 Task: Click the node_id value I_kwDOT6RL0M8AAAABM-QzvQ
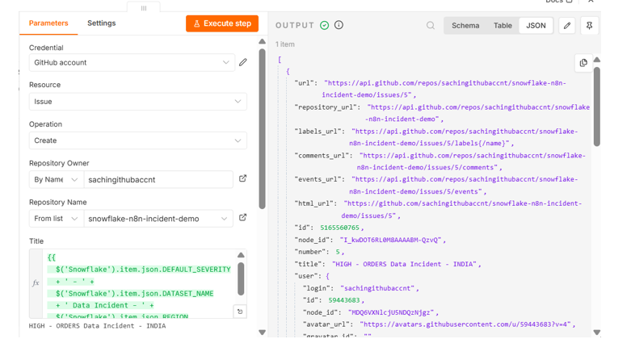click(x=391, y=240)
